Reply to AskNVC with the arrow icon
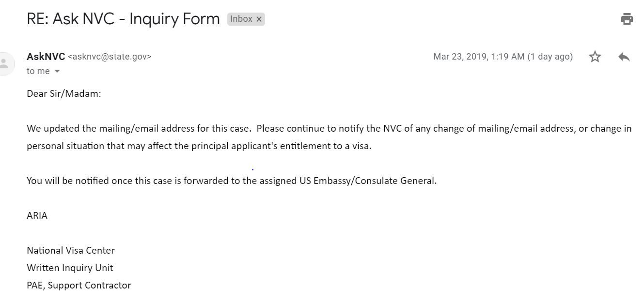 (x=624, y=57)
